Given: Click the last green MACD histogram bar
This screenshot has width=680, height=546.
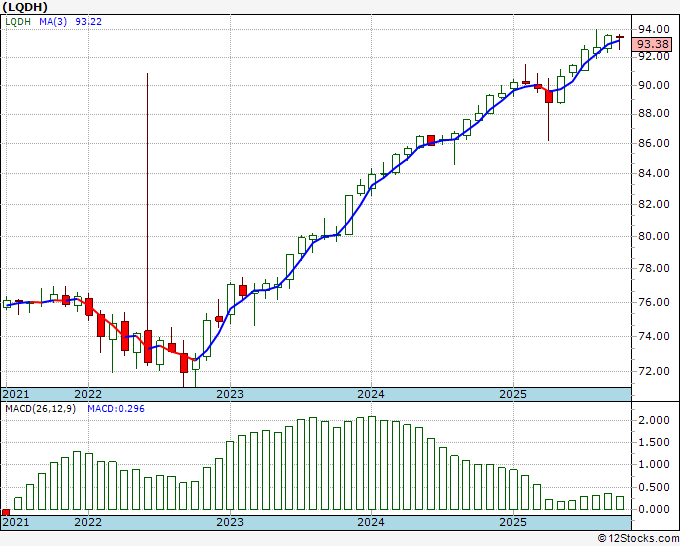Looking at the screenshot, I should [620, 503].
